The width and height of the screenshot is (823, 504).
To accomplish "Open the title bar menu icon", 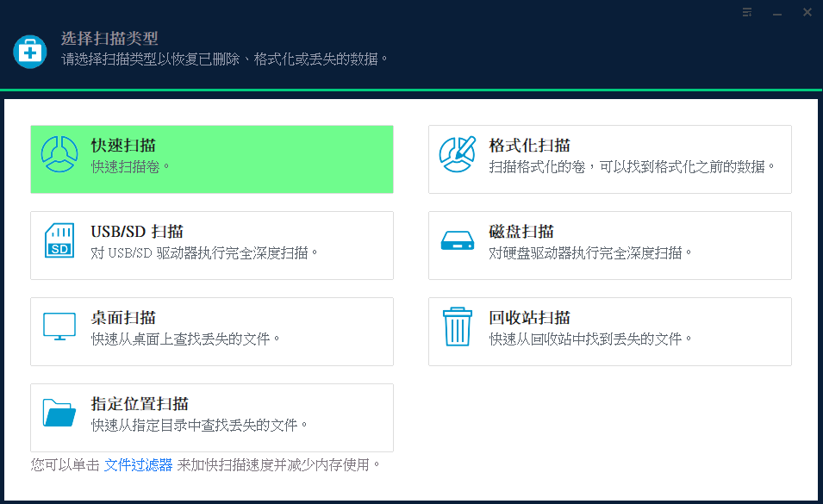I will [747, 13].
